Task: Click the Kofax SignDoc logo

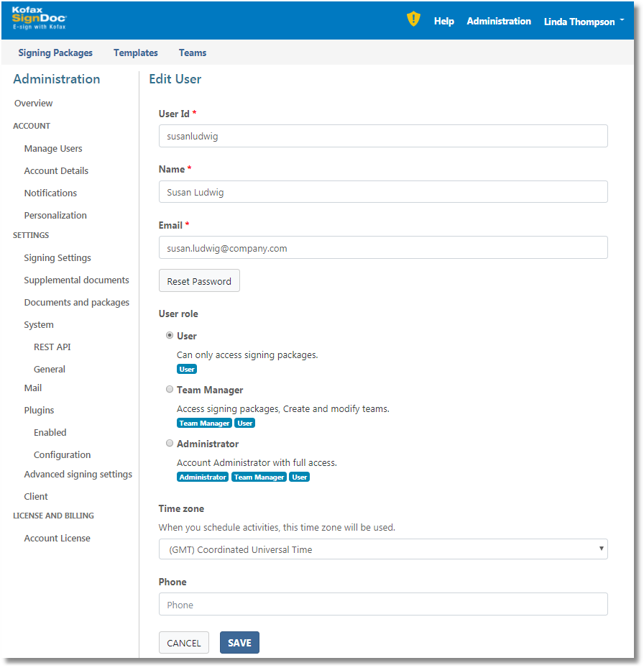Action: (39, 18)
